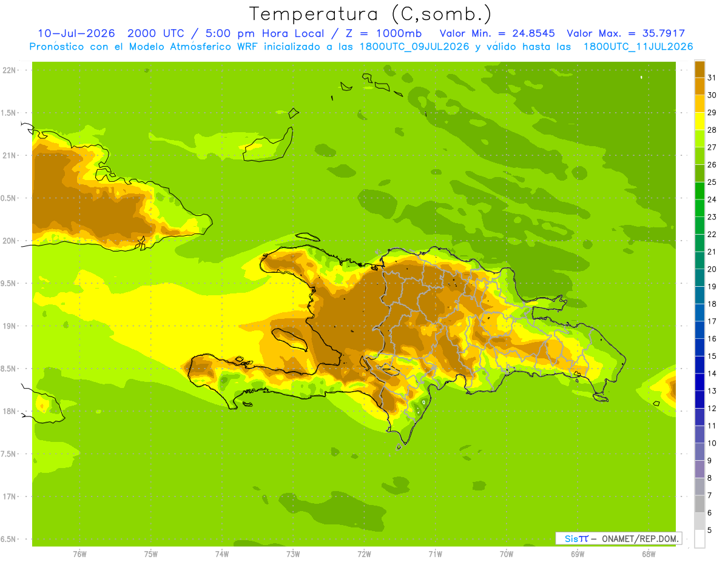Click legend label "12"
728x562 pixels.
tap(712, 408)
